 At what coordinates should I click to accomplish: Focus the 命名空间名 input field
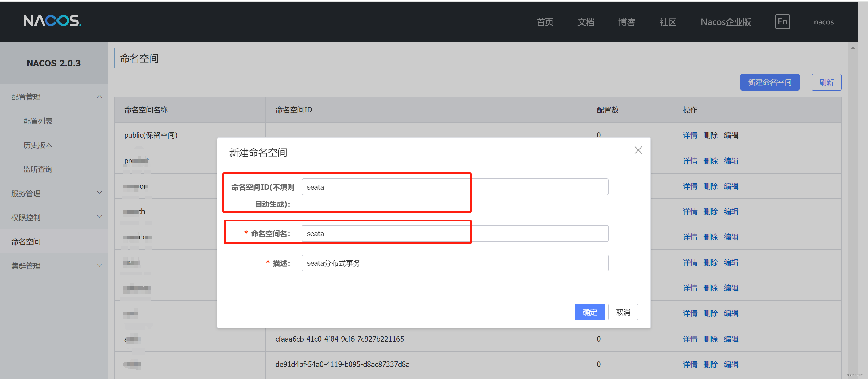(455, 233)
